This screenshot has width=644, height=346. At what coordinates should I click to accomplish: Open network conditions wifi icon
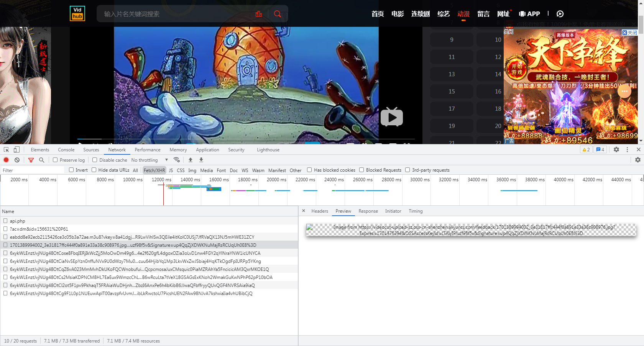pos(177,160)
